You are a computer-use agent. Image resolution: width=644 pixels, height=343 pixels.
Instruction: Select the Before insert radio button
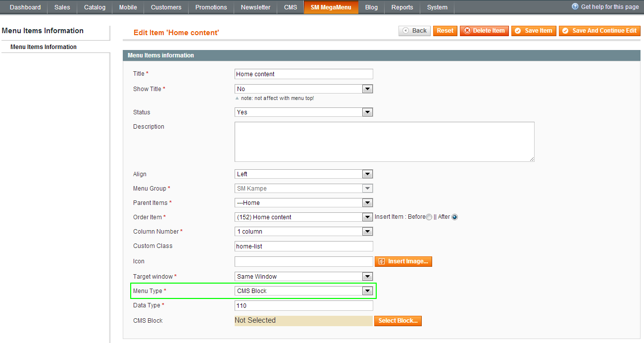429,217
